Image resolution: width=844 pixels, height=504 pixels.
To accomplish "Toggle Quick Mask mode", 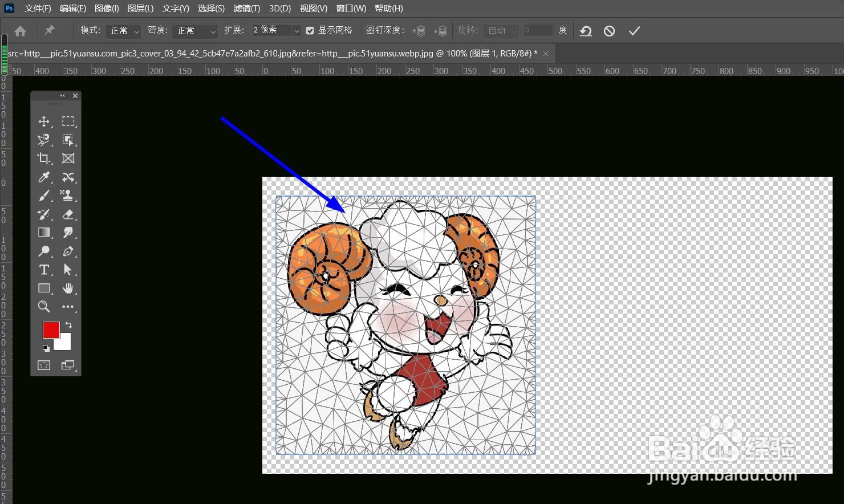I will (44, 365).
